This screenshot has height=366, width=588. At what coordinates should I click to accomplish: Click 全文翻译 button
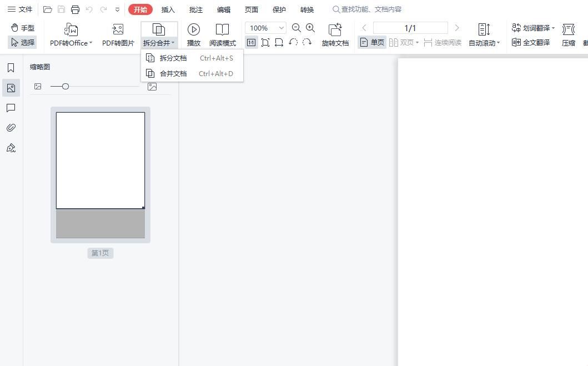pyautogui.click(x=531, y=42)
